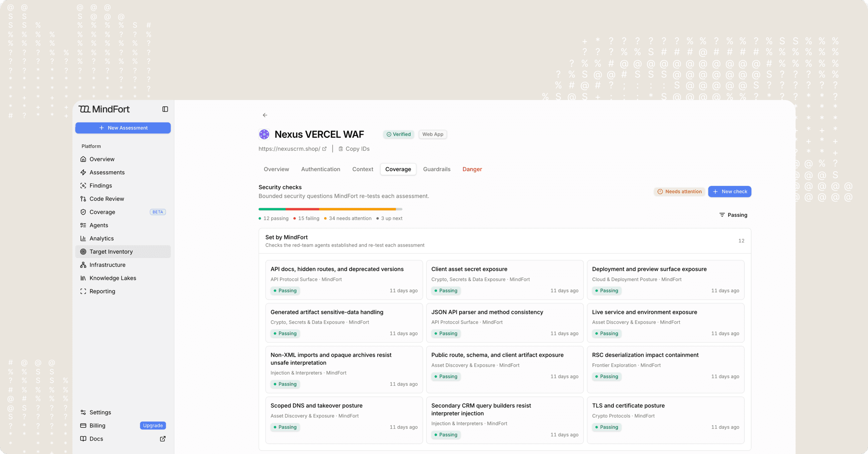
Task: Click the Assessments lightning icon
Action: point(83,172)
